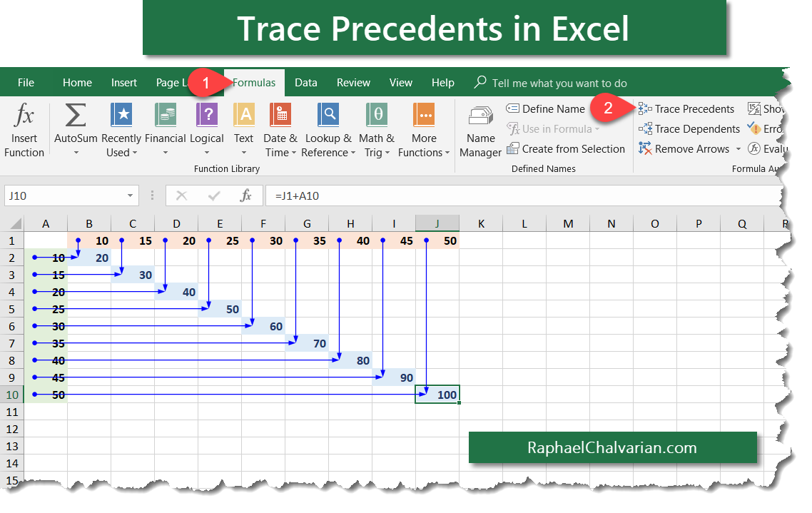812x513 pixels.
Task: Open the Financial functions icon
Action: [166, 114]
